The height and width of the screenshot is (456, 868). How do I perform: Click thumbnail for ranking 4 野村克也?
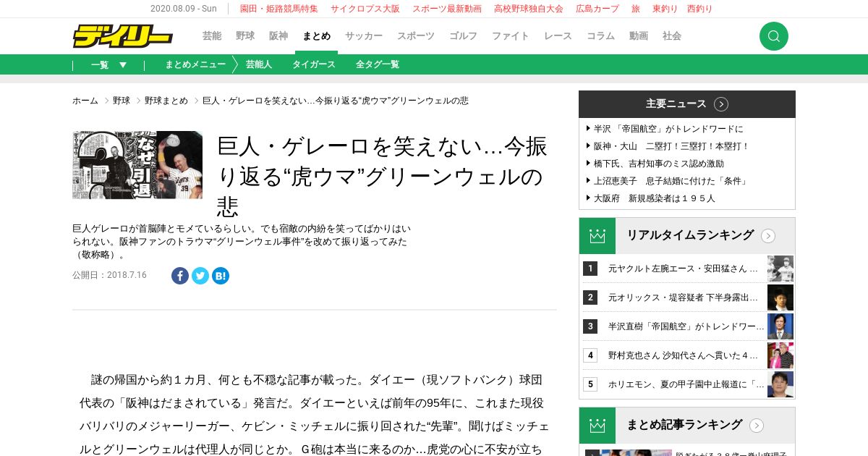click(780, 355)
